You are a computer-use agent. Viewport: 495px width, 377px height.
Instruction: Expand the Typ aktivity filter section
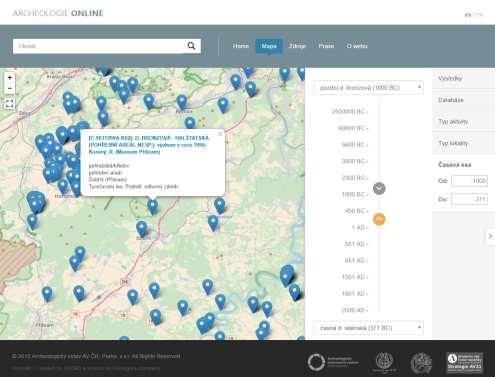[463, 122]
